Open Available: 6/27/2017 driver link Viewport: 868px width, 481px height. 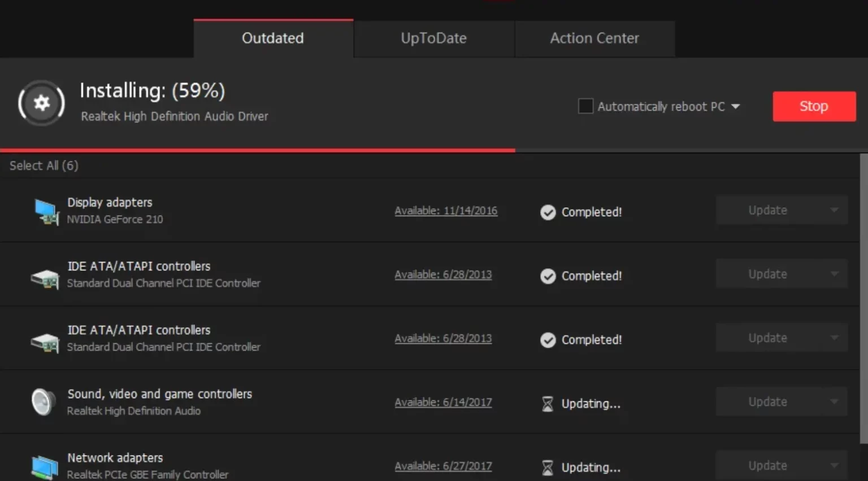click(x=443, y=466)
